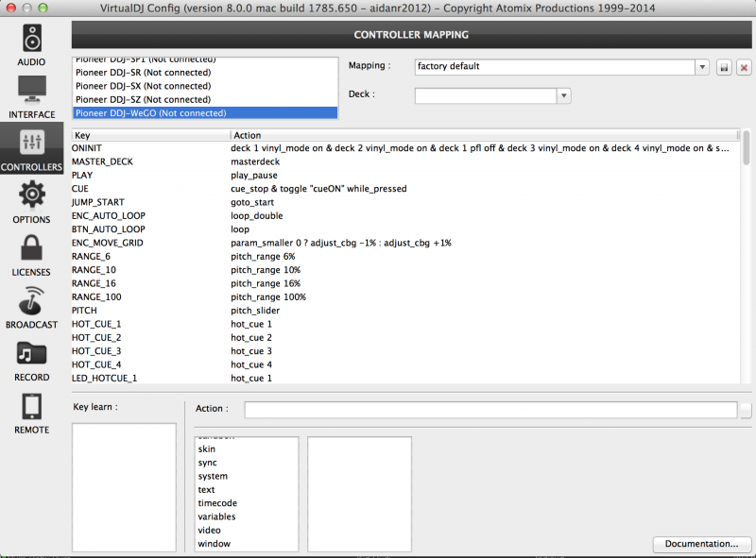Select Pioneer DDJ-SZ in device list

(205, 99)
